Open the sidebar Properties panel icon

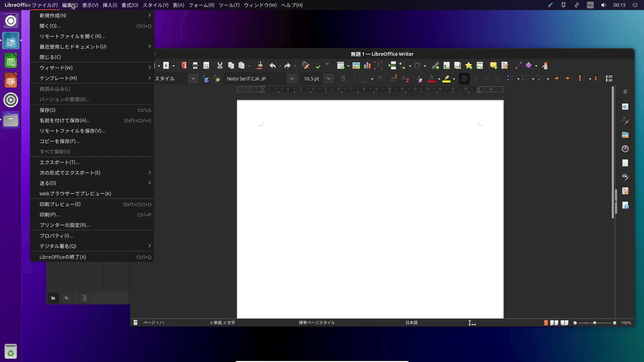(625, 107)
